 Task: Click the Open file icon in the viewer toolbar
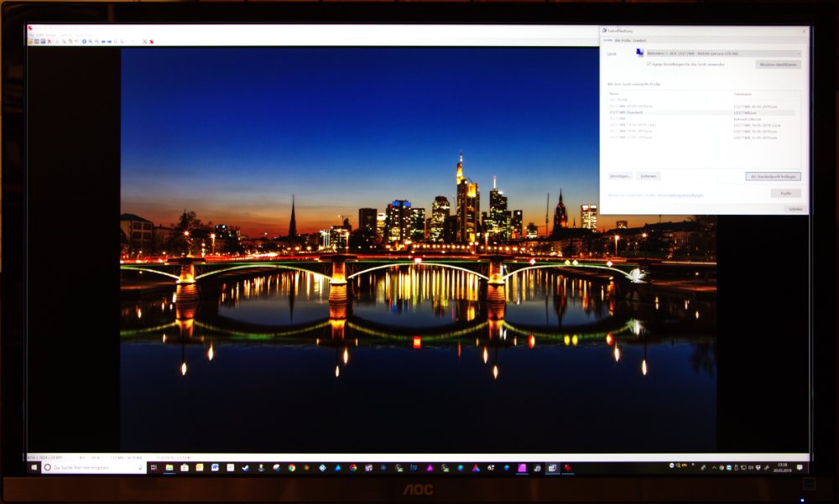tap(30, 41)
